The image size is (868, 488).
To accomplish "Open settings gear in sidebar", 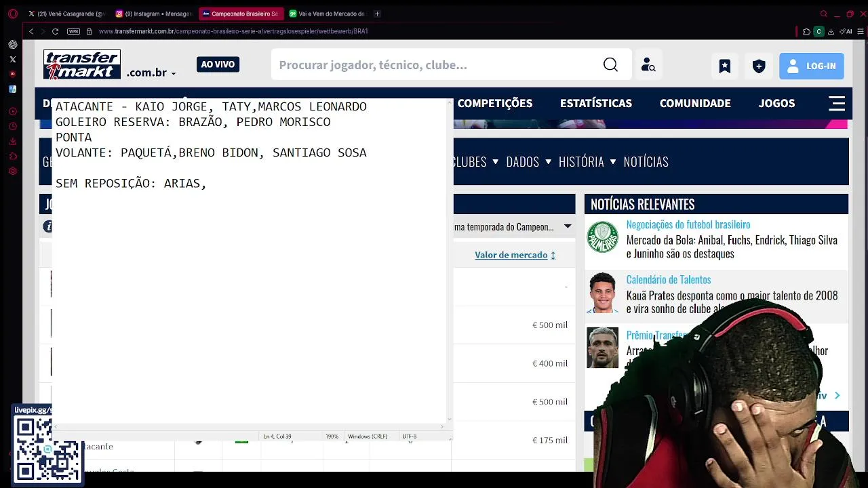I will pos(13,171).
